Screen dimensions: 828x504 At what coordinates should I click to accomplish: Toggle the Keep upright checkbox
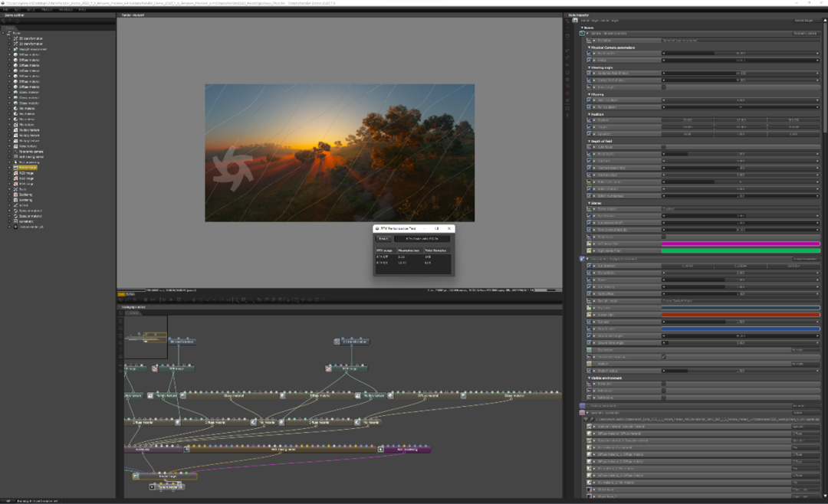click(664, 87)
